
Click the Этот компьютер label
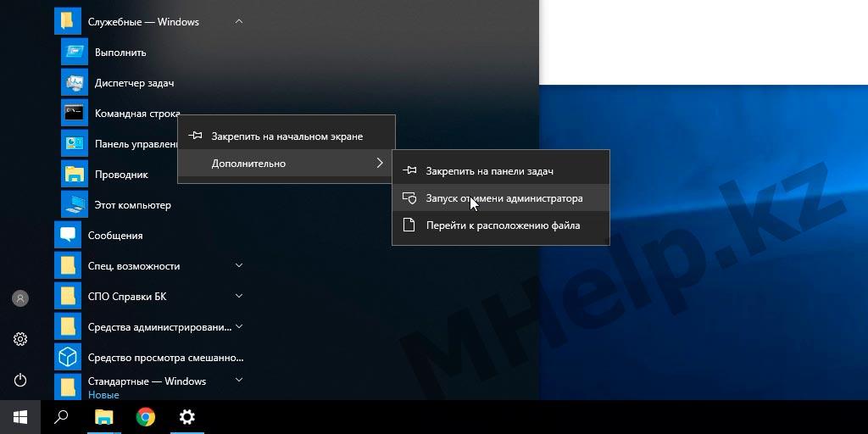(x=132, y=205)
